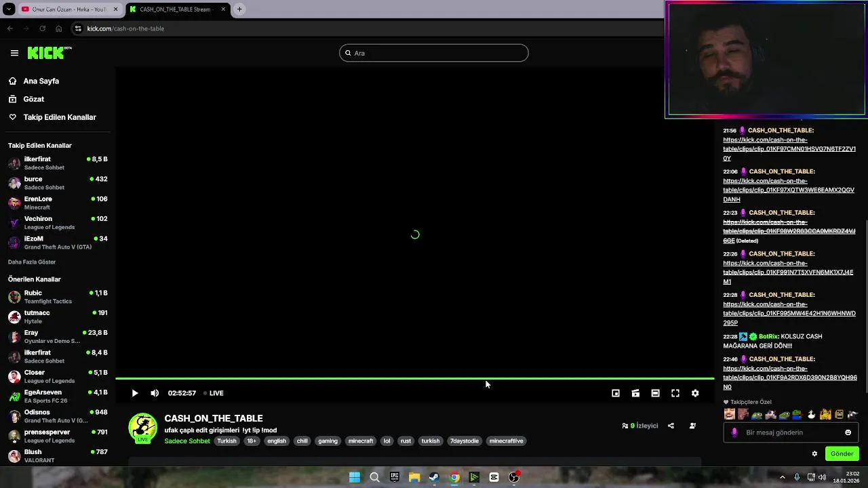Share the stream via share icon
The width and height of the screenshot is (868, 488).
[671, 426]
